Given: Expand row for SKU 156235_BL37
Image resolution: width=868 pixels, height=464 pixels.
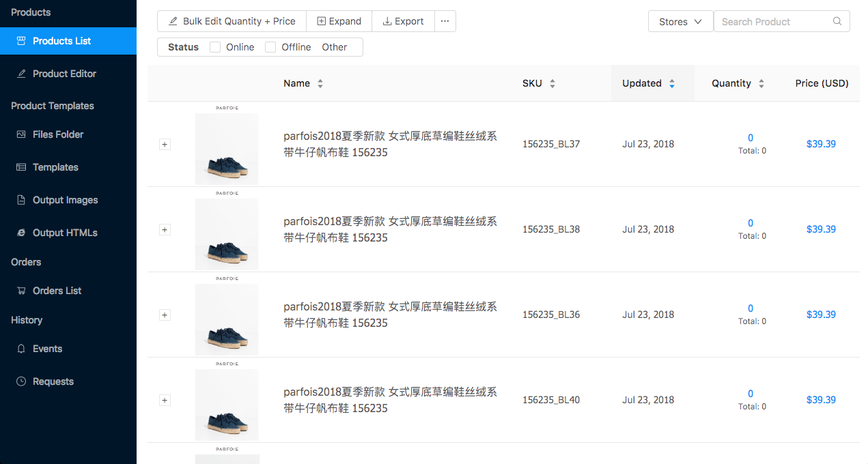Looking at the screenshot, I should [165, 145].
